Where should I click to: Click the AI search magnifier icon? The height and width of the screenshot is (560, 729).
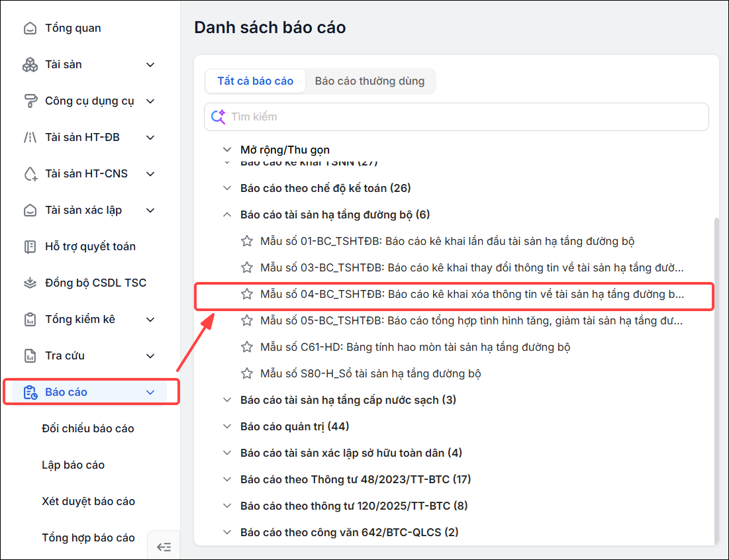point(218,117)
